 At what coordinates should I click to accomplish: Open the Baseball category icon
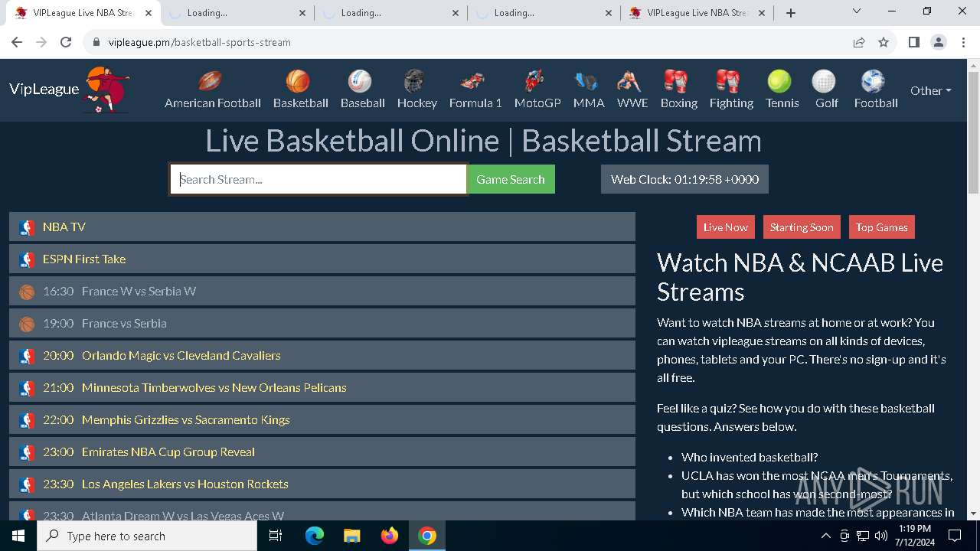(x=360, y=80)
